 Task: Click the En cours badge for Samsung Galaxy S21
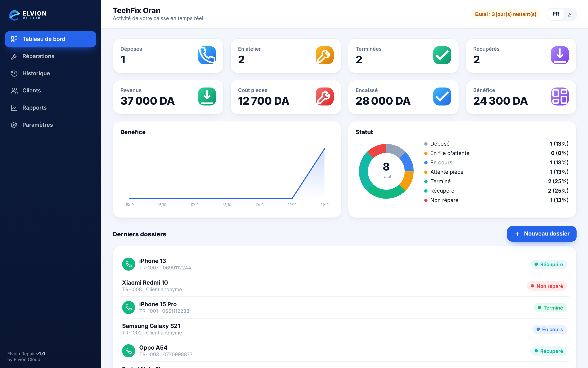[x=550, y=329]
